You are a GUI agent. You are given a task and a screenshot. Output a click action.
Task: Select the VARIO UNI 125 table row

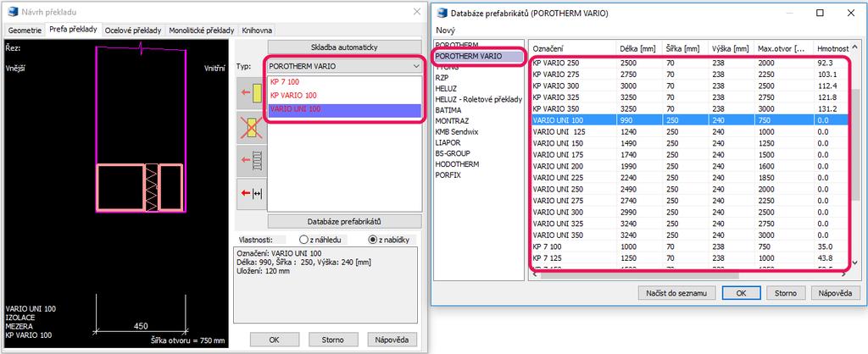click(690, 131)
